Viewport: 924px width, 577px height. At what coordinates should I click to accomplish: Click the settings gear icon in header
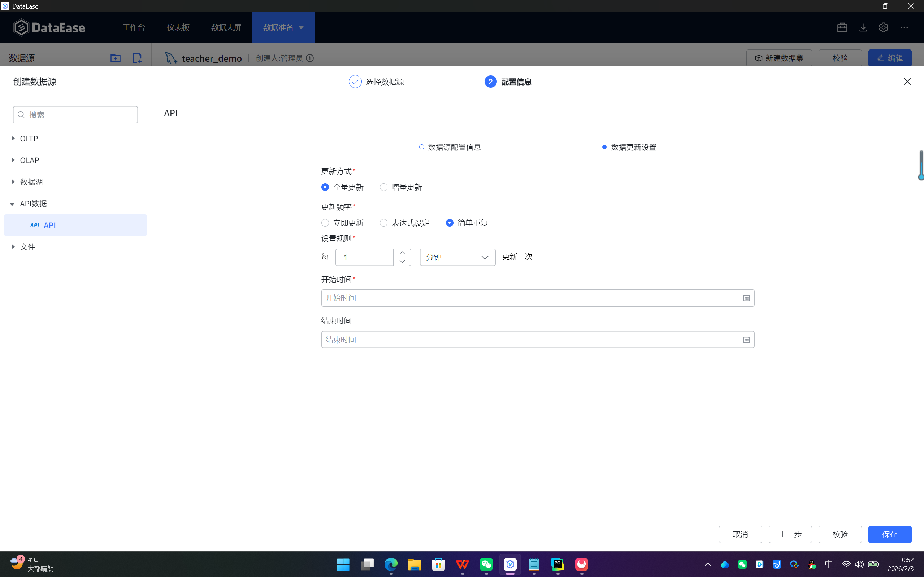883,27
